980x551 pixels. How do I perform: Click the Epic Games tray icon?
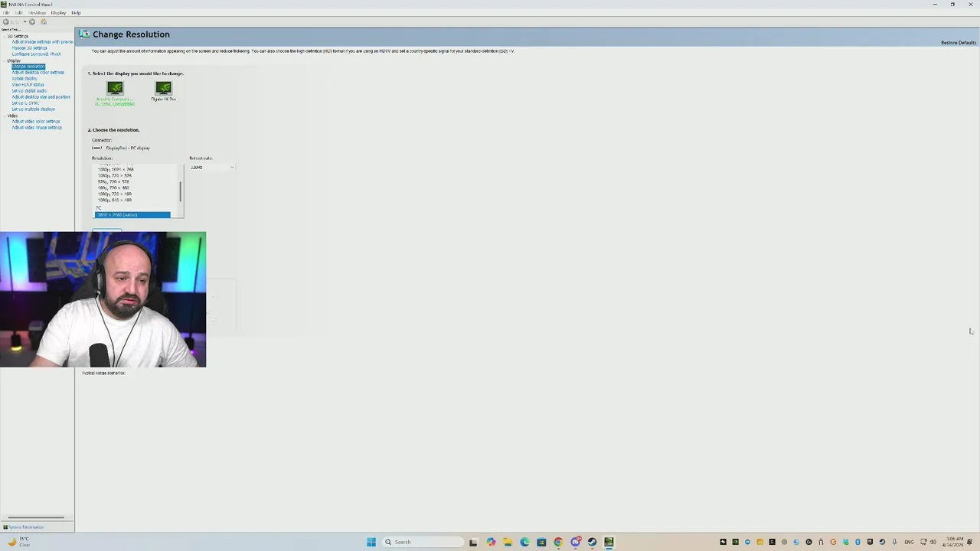point(870,542)
